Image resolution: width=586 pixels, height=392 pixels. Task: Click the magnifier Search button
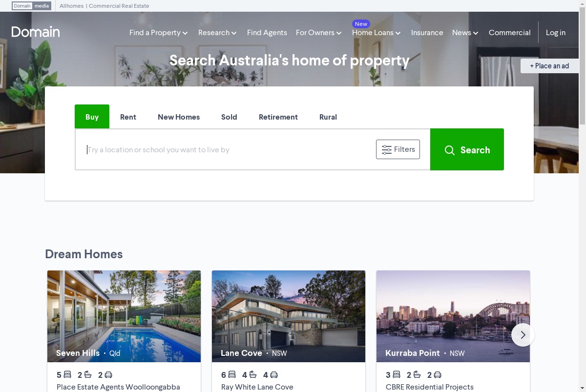(467, 149)
